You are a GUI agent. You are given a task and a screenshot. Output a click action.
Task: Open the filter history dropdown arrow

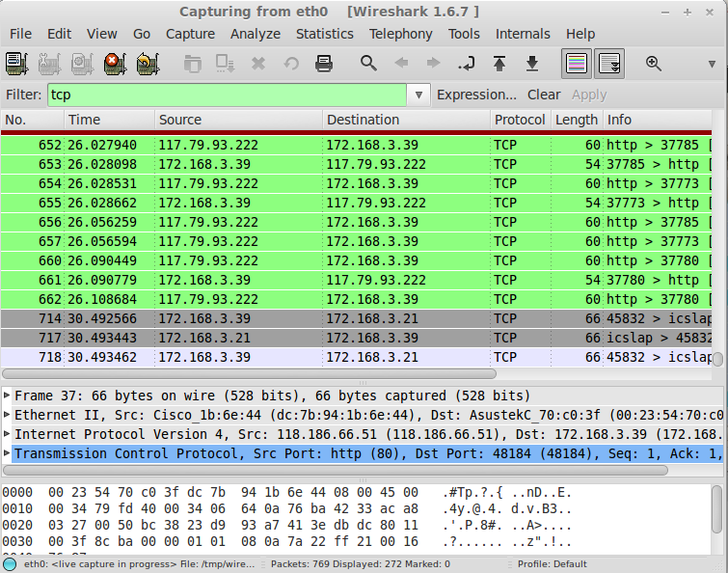(x=418, y=95)
